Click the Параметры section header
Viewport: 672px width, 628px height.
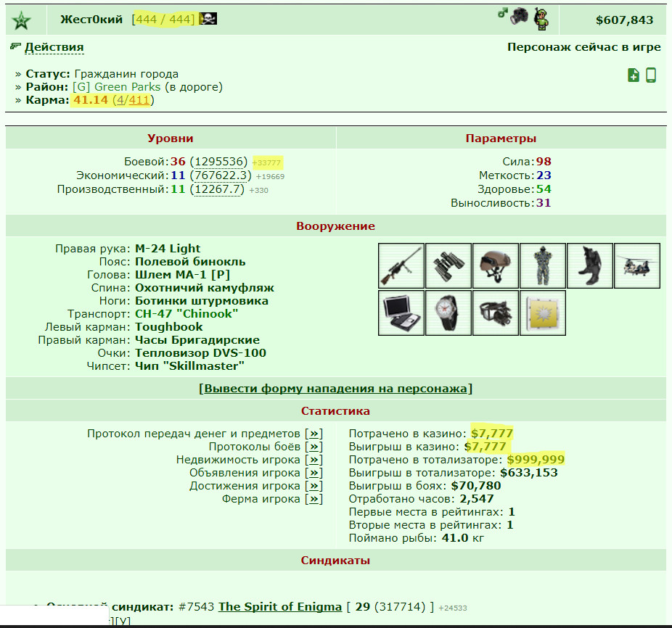[501, 139]
